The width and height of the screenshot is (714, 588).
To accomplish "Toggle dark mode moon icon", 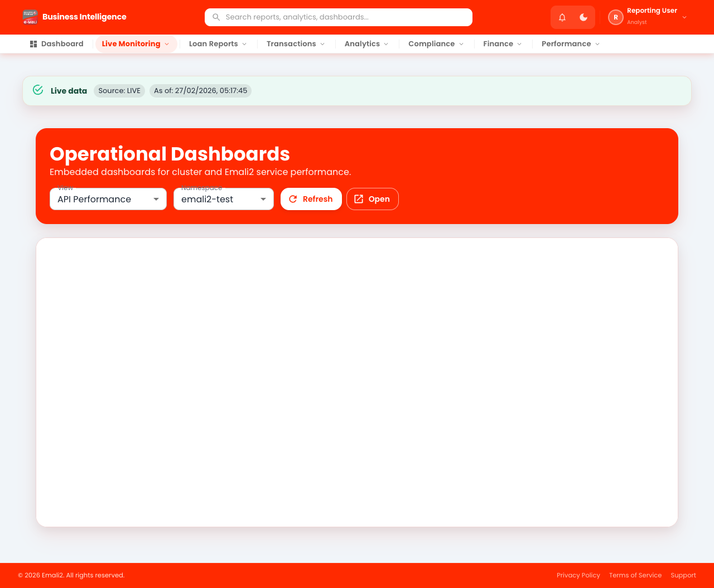I will 583,17.
